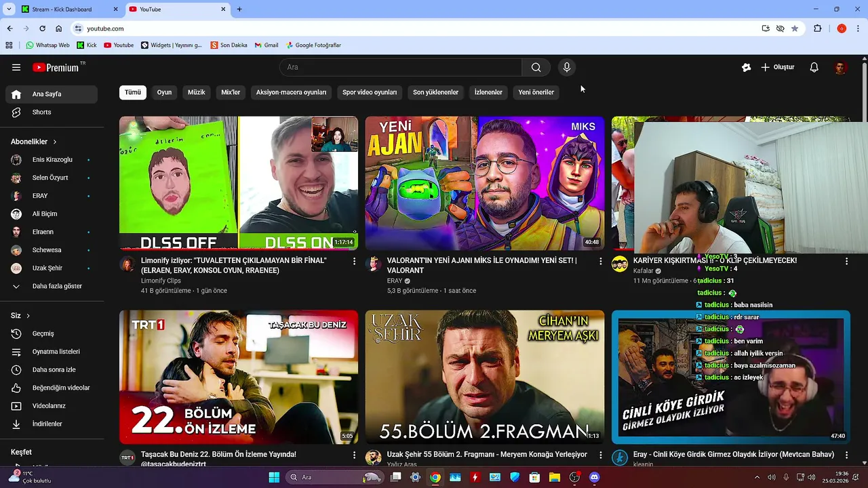Select the Oyun filter chip

coord(164,92)
